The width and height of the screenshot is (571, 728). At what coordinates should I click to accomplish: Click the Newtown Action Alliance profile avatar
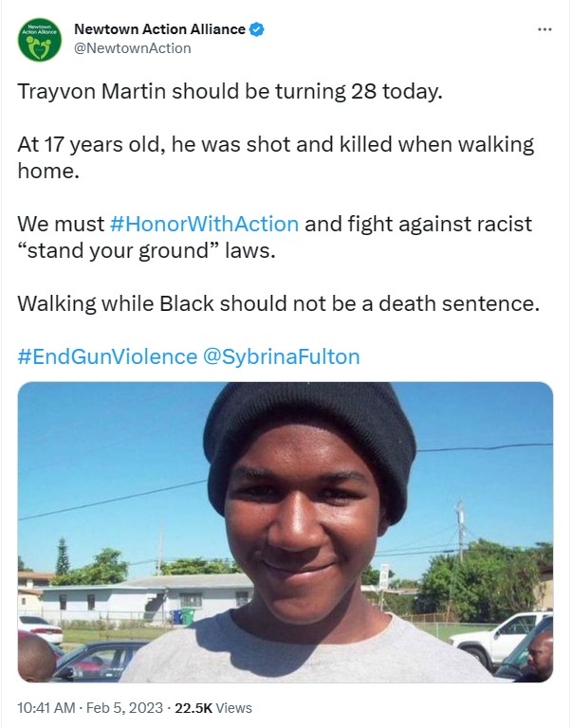40,40
